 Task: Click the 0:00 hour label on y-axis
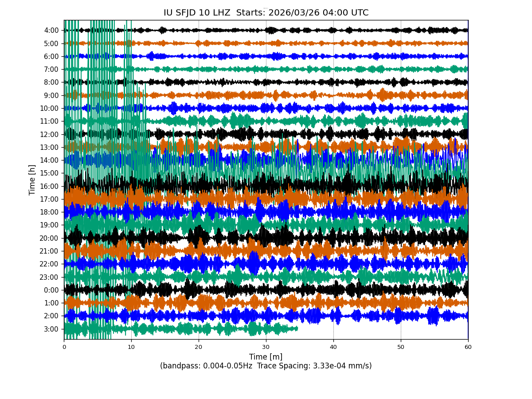(x=51, y=290)
